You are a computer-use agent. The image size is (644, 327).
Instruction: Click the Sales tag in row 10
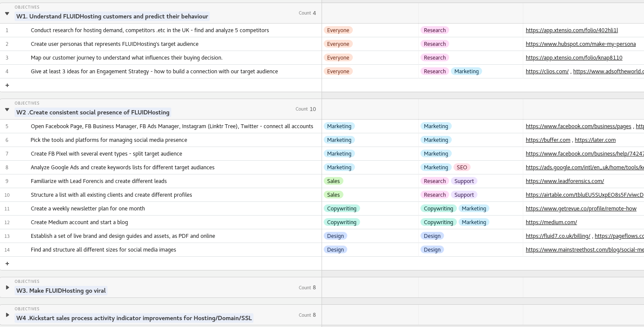pos(334,195)
